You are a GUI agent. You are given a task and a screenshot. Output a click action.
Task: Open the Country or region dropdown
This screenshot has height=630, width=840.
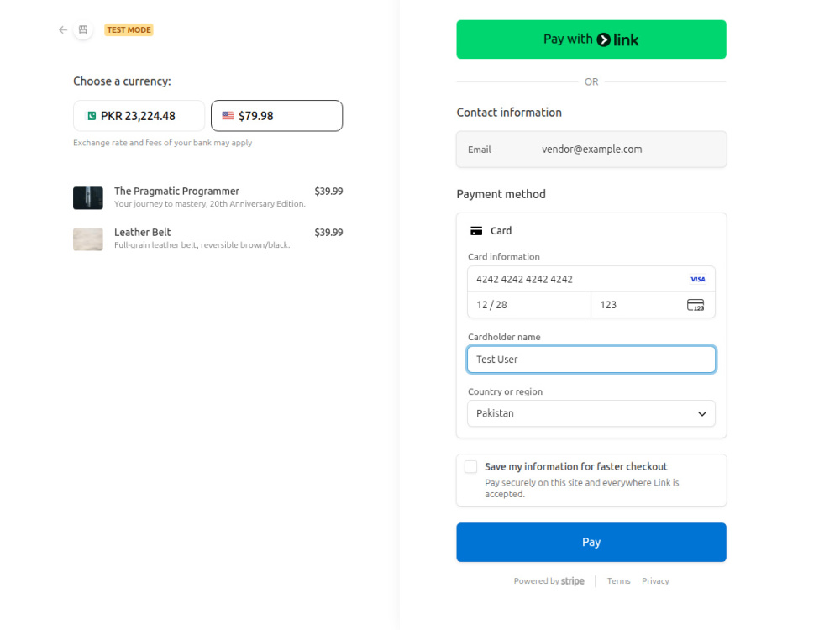(x=591, y=413)
